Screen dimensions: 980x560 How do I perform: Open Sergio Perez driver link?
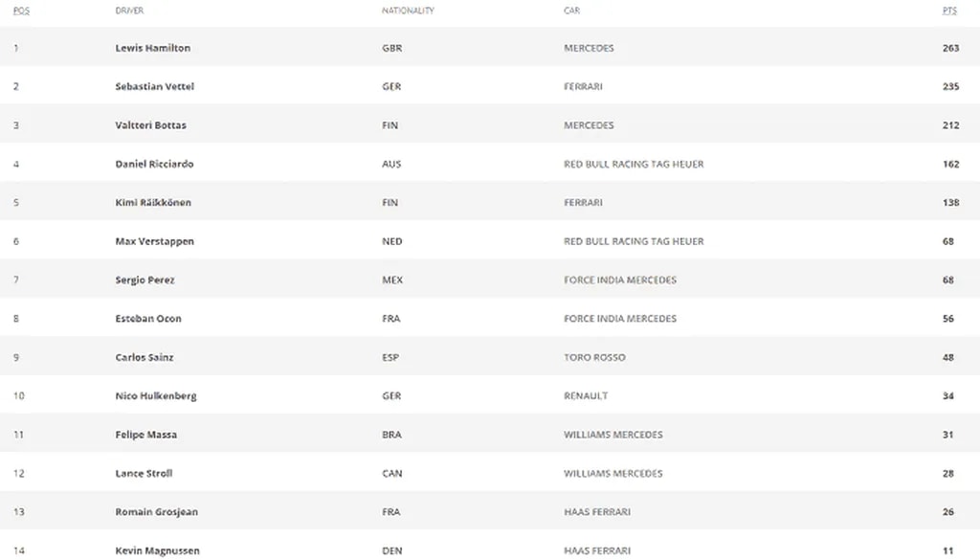[x=145, y=280]
